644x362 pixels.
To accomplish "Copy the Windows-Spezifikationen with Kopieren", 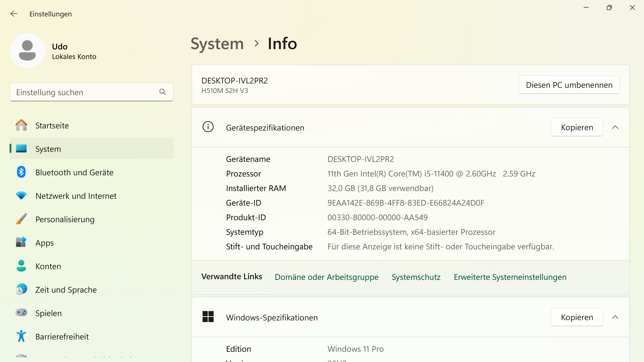I will (x=577, y=317).
